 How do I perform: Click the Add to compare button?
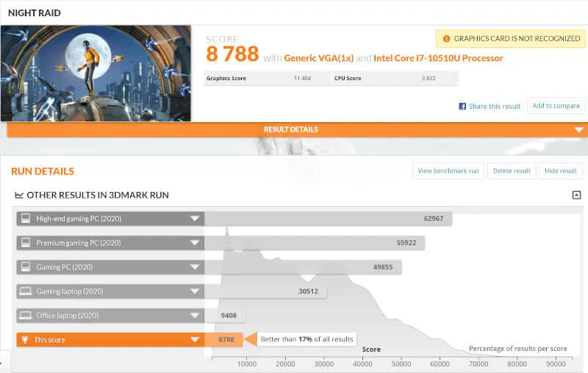click(x=556, y=106)
